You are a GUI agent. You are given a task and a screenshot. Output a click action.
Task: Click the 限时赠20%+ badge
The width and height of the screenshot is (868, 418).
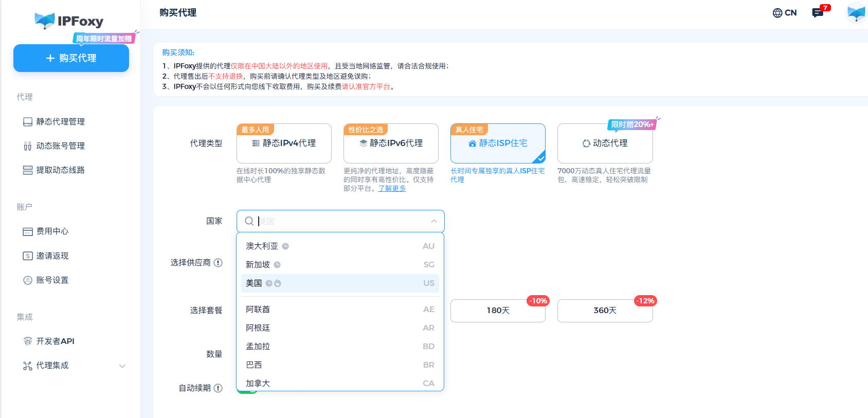click(x=632, y=124)
